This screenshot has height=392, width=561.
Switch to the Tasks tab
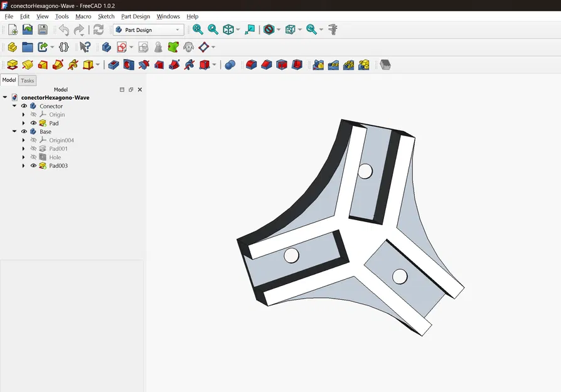pos(27,80)
